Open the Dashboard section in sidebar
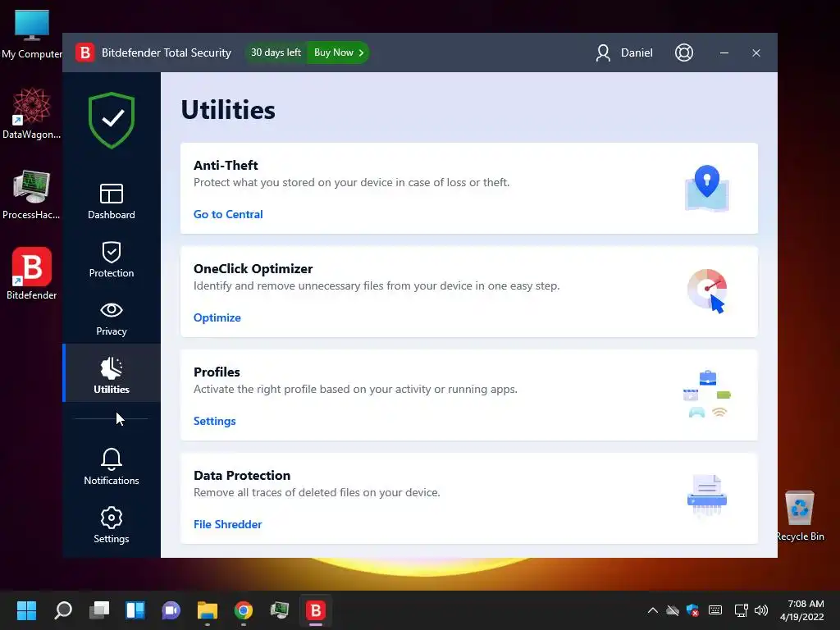Viewport: 840px width, 630px height. [x=112, y=202]
